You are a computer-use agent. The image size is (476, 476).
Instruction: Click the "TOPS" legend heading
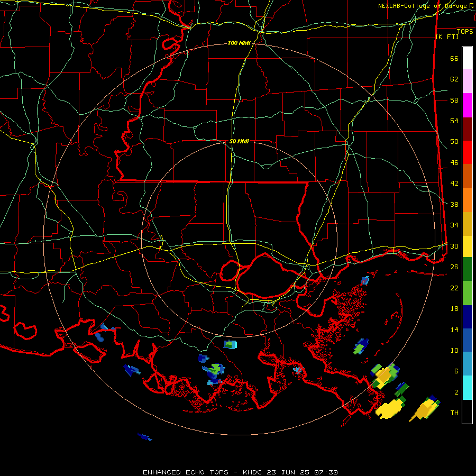click(x=465, y=32)
